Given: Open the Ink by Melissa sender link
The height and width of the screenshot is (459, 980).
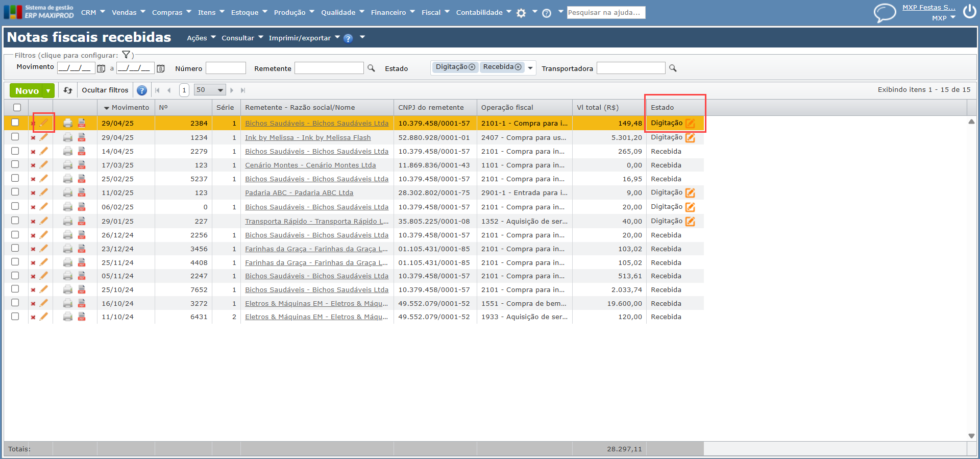Looking at the screenshot, I should coord(308,137).
